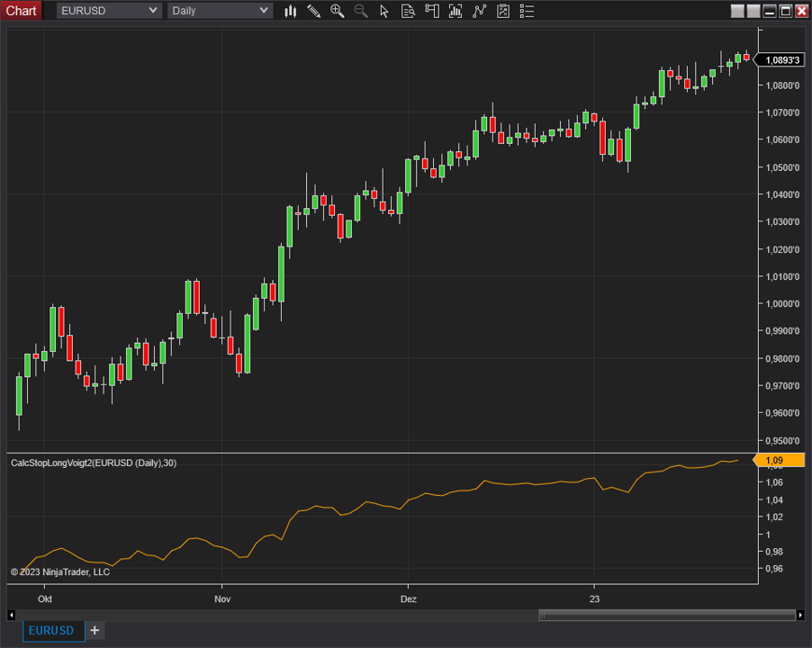This screenshot has height=648, width=812.
Task: Select the EURUSD tab
Action: 51,630
